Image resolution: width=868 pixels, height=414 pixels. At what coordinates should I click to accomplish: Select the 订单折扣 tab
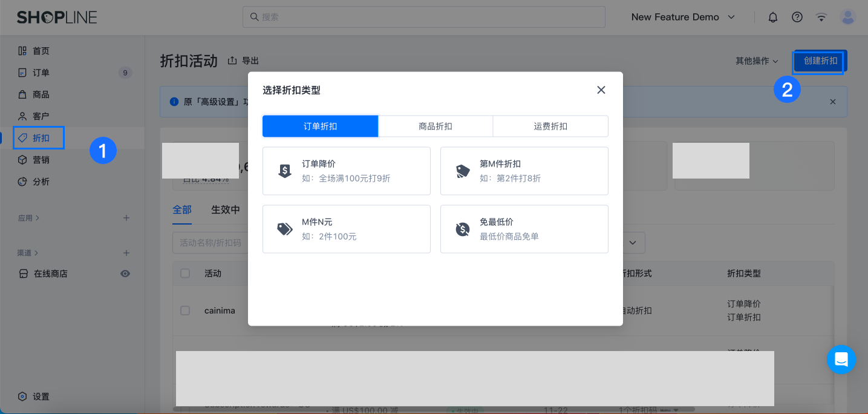(321, 126)
